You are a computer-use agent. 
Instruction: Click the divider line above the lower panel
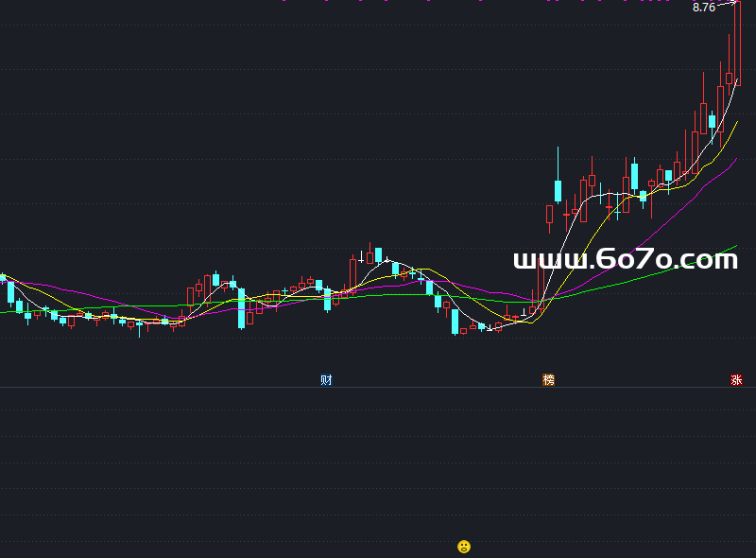point(378,388)
